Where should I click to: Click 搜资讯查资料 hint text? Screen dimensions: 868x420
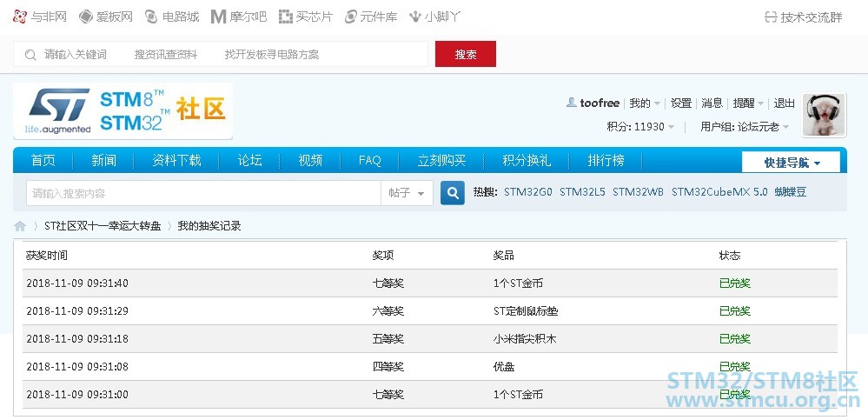click(x=165, y=54)
